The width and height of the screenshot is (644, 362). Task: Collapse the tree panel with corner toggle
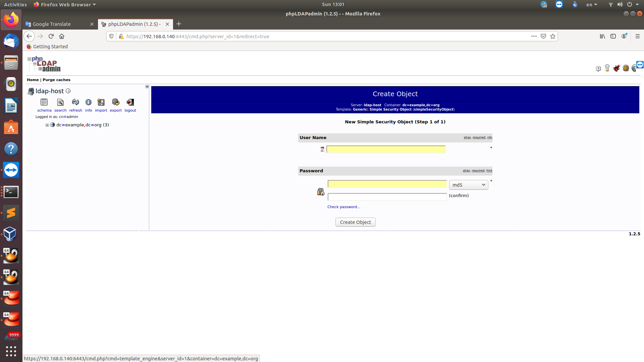[147, 87]
